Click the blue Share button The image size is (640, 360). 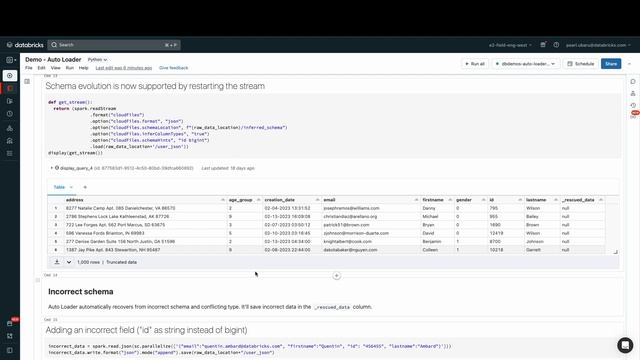pos(611,64)
